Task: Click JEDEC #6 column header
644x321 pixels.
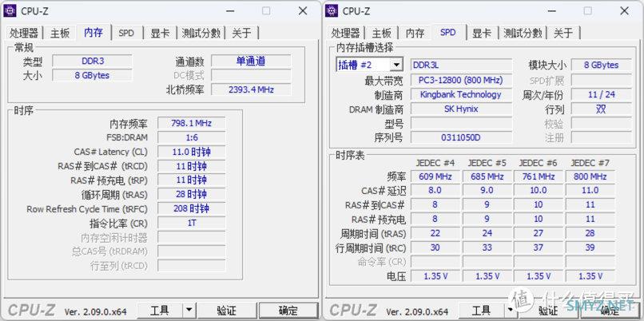Action: [x=539, y=163]
